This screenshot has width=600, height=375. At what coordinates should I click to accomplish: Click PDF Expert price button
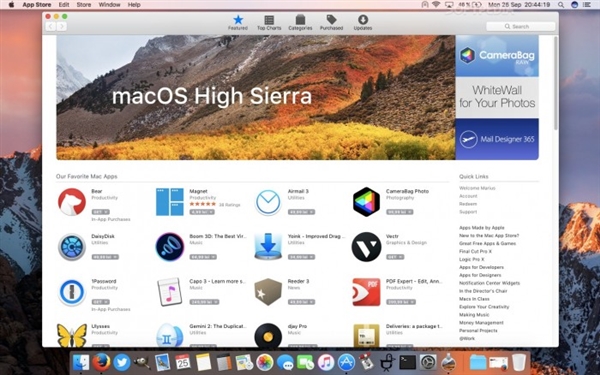(x=401, y=302)
